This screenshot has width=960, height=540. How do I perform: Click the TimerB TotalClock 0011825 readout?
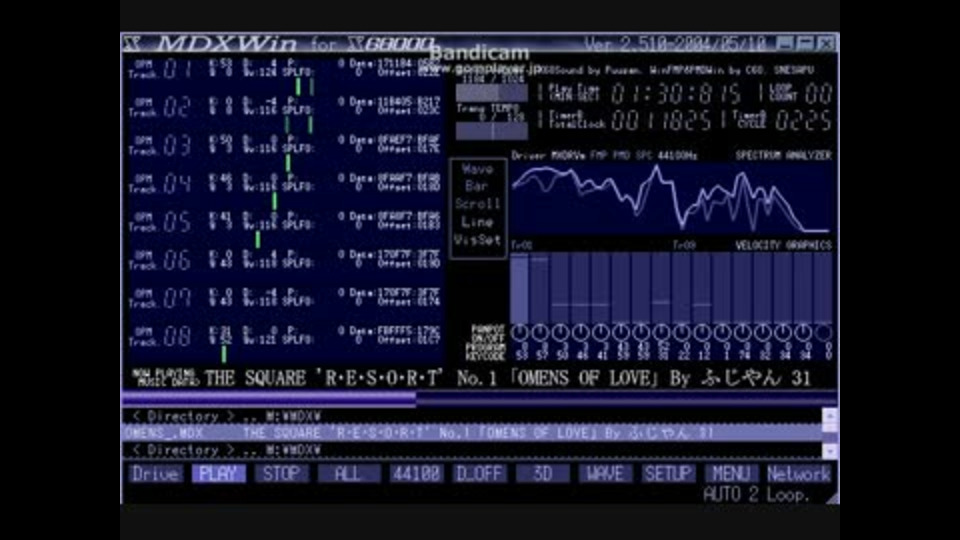point(661,121)
